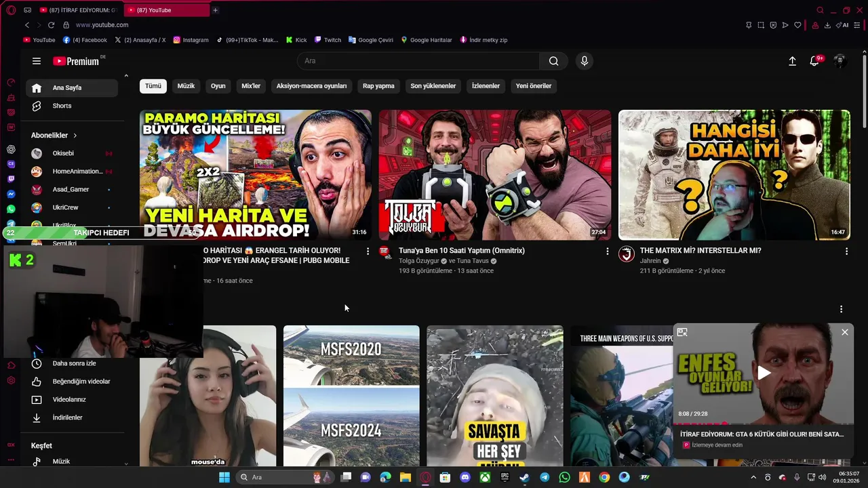Open WhatsApp in Opera sidebar
Screen dimensions: 868x488
click(11, 209)
